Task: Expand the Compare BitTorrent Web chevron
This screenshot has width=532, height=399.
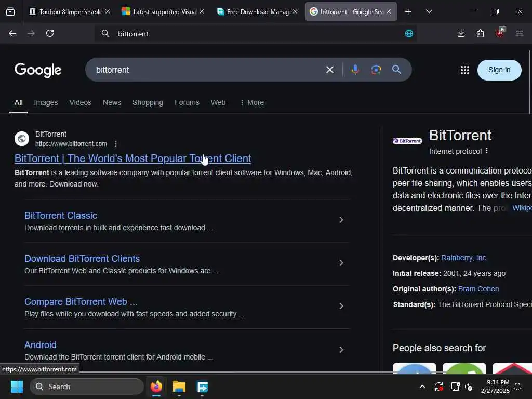Action: coord(341,306)
